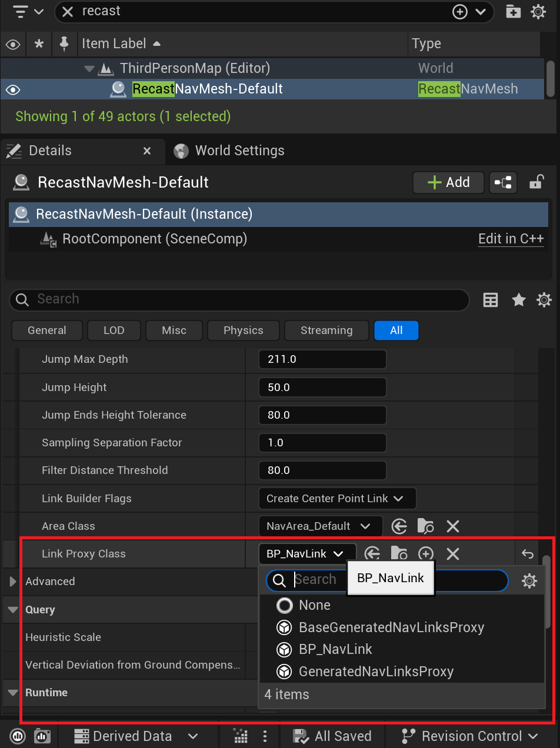560x748 pixels.
Task: Select the Streaming category filter
Action: point(326,330)
